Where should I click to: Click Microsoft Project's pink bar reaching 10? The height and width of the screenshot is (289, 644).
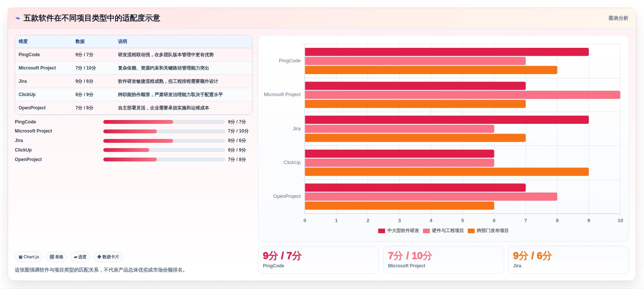click(x=462, y=95)
